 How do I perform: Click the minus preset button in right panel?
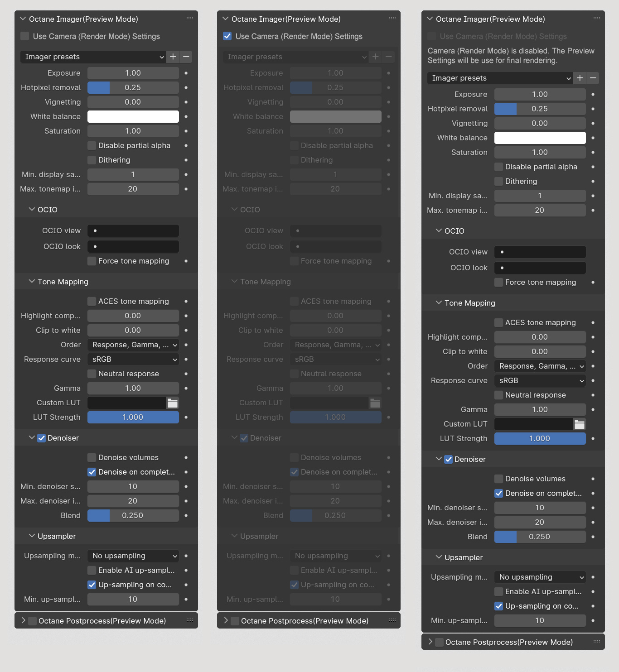point(593,78)
